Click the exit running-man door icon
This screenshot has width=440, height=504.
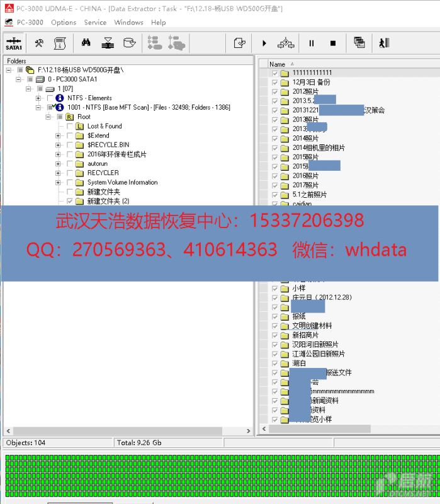tap(384, 43)
